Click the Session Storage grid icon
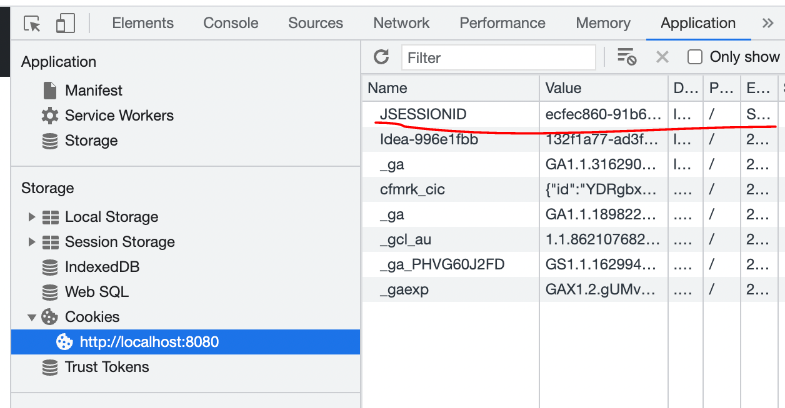 pyautogui.click(x=50, y=242)
